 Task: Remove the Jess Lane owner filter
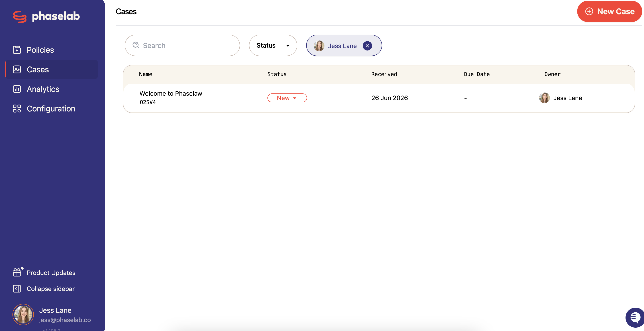(367, 46)
